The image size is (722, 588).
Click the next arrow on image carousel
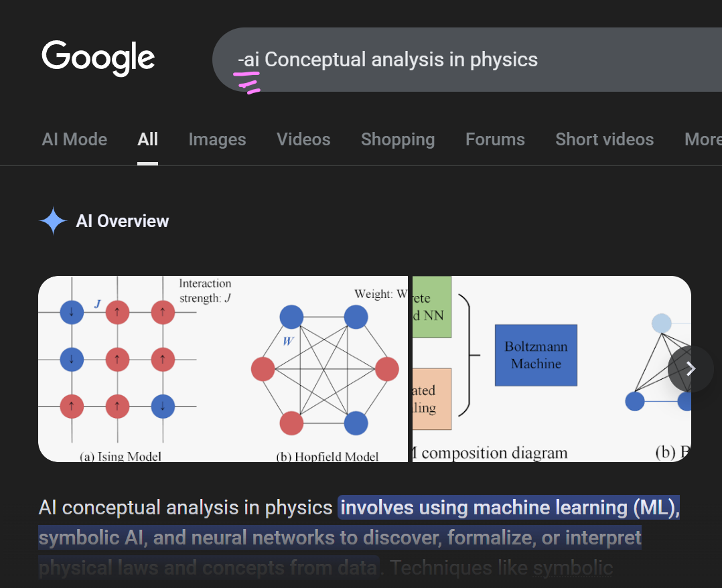[x=691, y=369]
